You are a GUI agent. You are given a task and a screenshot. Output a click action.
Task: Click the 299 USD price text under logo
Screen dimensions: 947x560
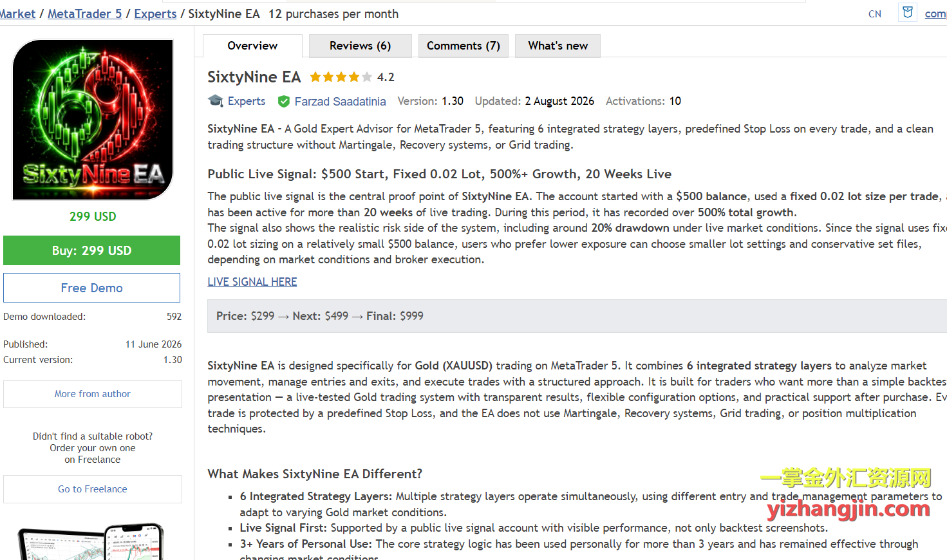[93, 216]
